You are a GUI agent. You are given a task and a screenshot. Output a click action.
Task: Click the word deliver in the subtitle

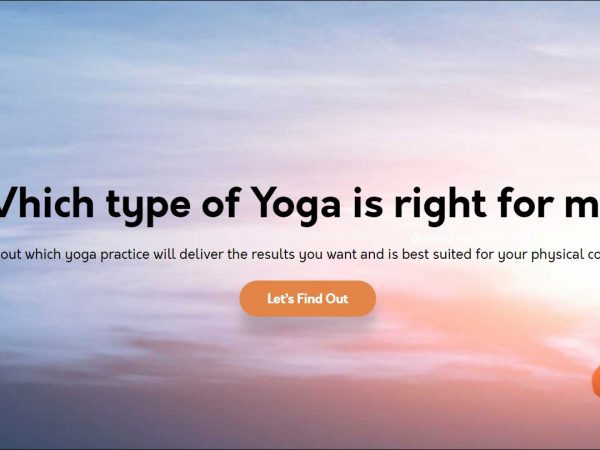[201, 254]
